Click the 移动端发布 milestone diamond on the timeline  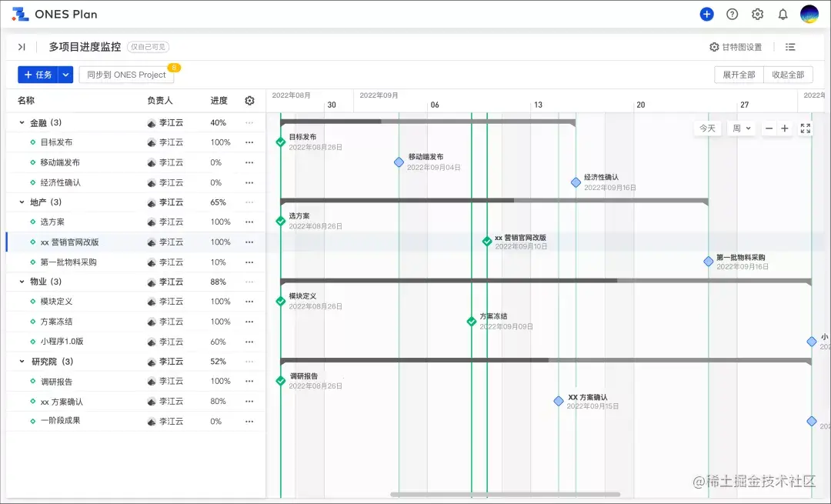pyautogui.click(x=399, y=162)
